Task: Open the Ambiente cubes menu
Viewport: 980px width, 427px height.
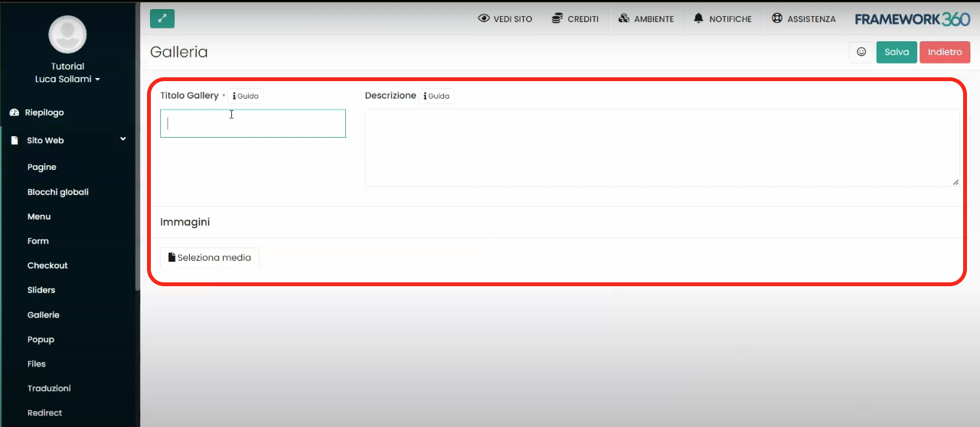Action: [646, 18]
